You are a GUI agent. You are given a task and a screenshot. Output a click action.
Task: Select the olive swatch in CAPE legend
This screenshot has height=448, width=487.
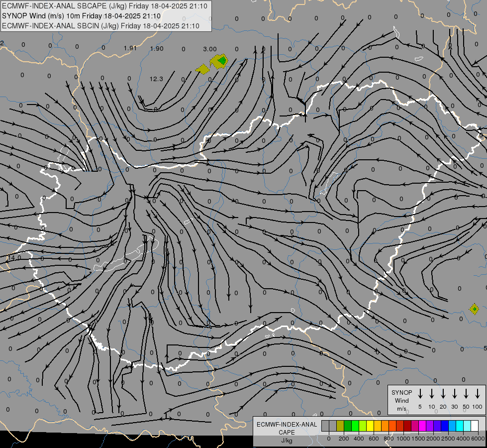340,426
